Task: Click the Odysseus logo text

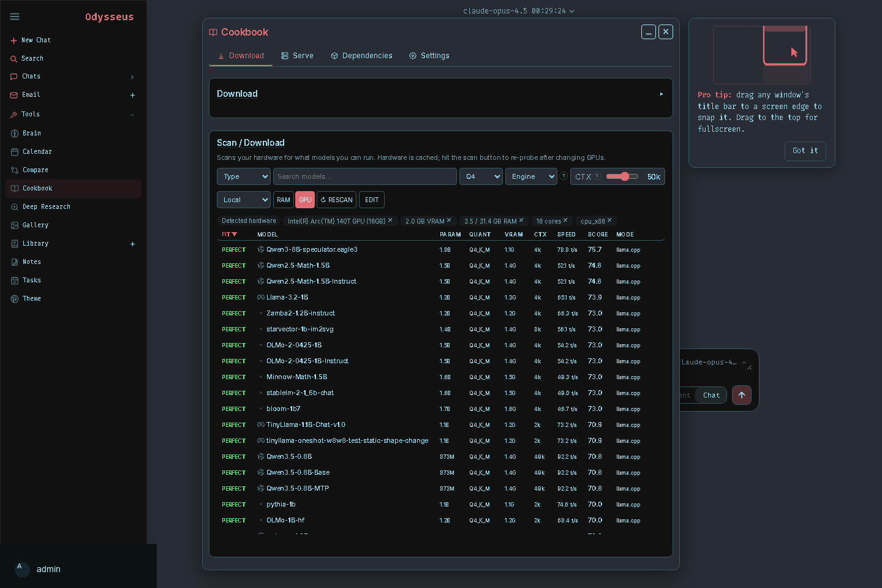Action: tap(109, 17)
